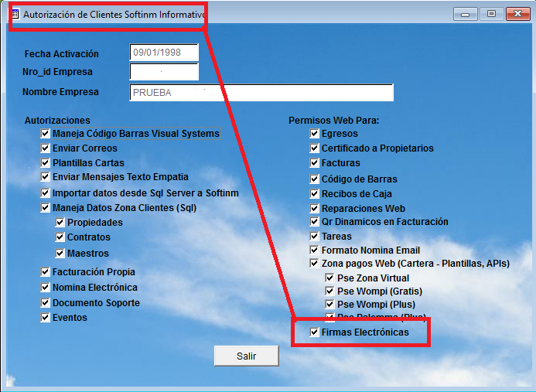Screen dimensions: 536x392
Task: Toggle Plantillas Cartas checkbox
Action: 45,162
